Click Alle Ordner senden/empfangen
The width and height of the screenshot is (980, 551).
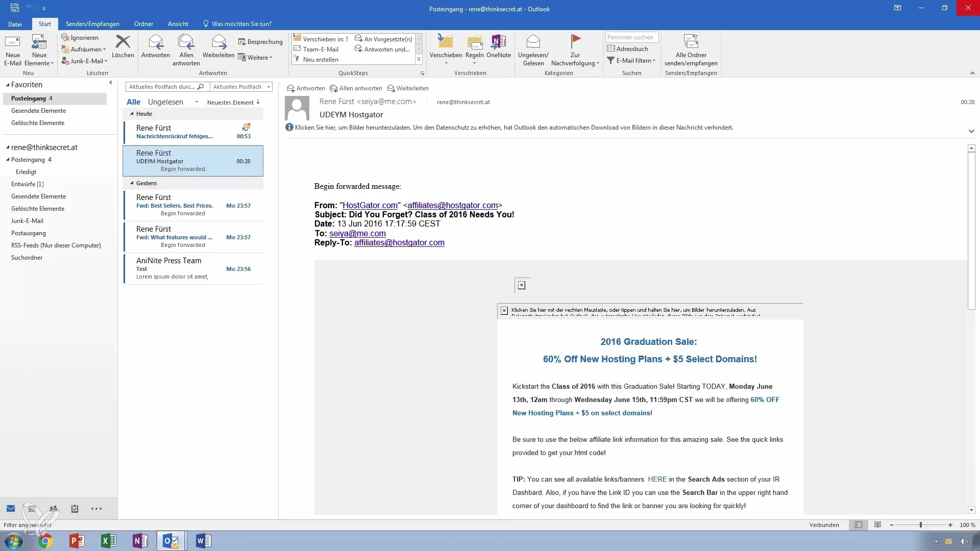click(691, 50)
